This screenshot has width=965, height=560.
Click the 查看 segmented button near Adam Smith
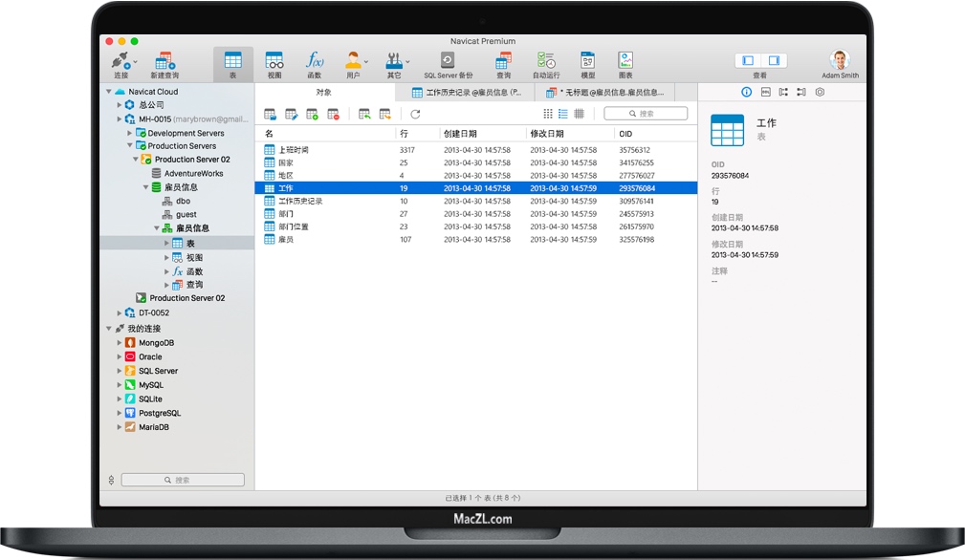click(762, 59)
